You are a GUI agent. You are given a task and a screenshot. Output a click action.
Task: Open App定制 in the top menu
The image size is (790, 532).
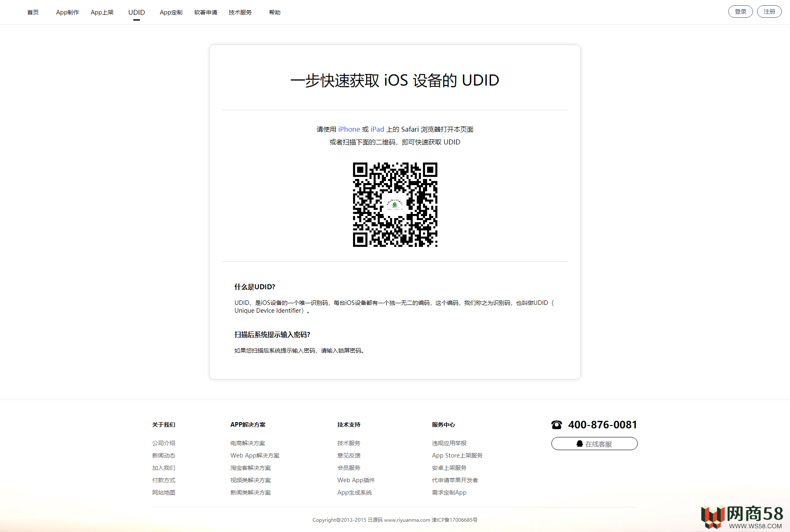(x=171, y=12)
